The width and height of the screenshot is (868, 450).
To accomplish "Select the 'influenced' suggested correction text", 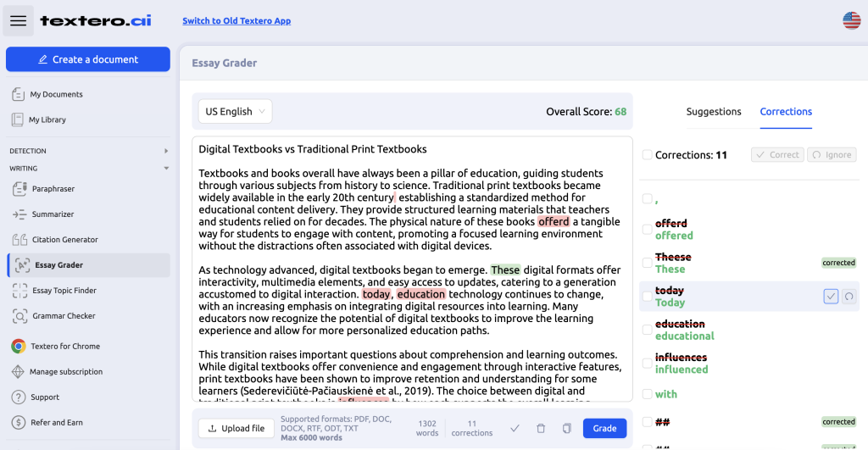I will pos(682,369).
